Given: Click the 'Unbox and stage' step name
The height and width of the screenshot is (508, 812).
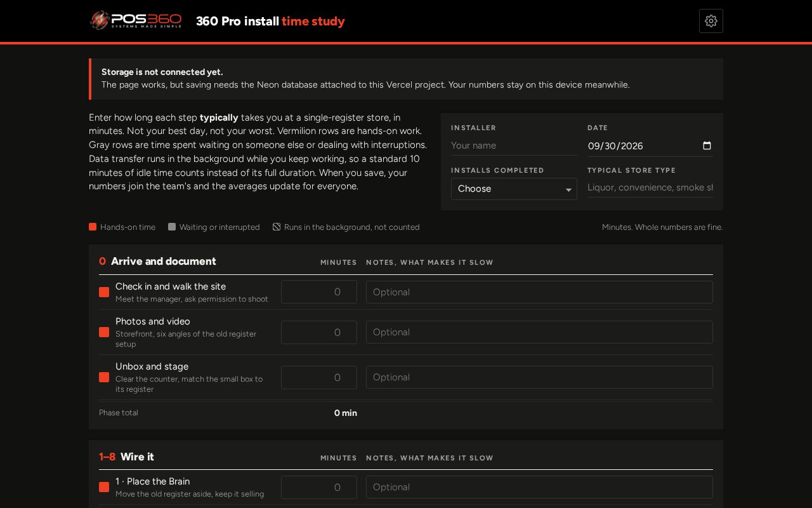Looking at the screenshot, I should coord(152,366).
